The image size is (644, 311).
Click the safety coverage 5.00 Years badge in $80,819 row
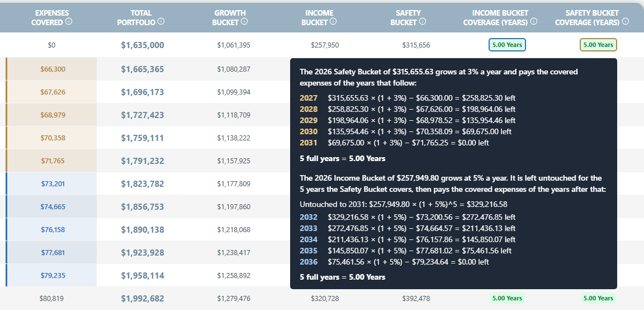coord(598,298)
